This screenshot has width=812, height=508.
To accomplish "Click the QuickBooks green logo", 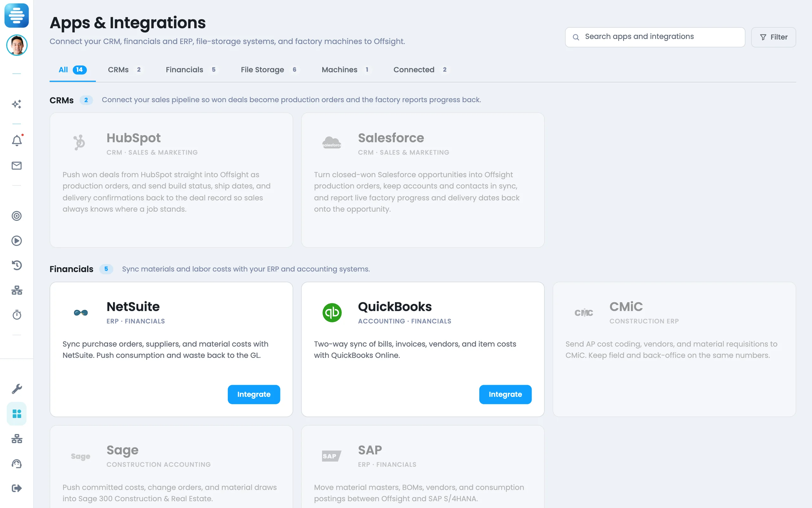I will 332,312.
